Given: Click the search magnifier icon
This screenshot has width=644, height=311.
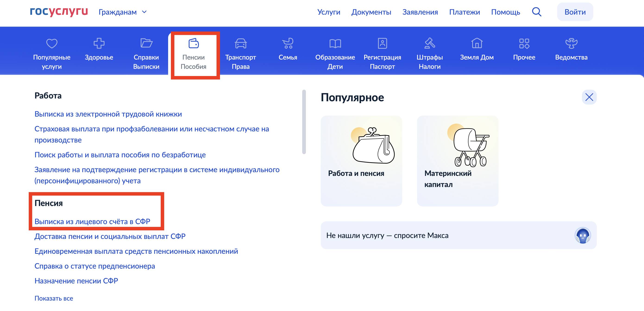Looking at the screenshot, I should click(x=537, y=12).
